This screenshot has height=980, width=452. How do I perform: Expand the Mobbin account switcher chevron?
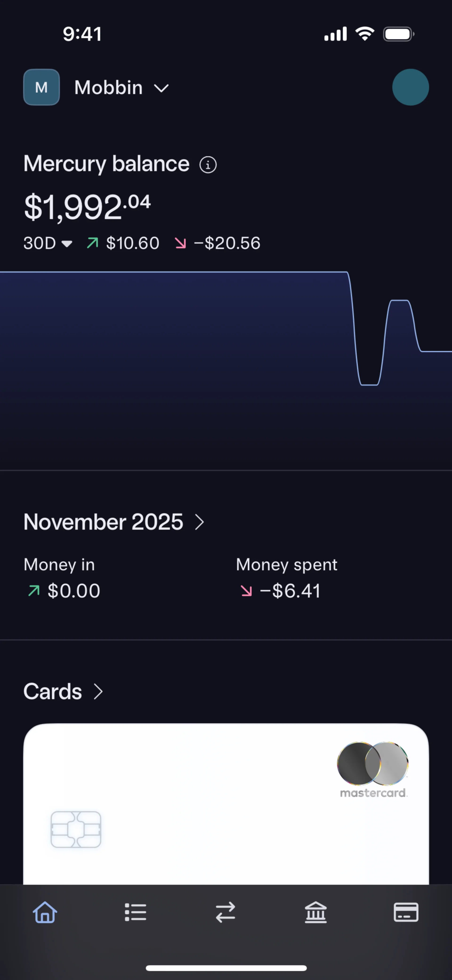[161, 88]
